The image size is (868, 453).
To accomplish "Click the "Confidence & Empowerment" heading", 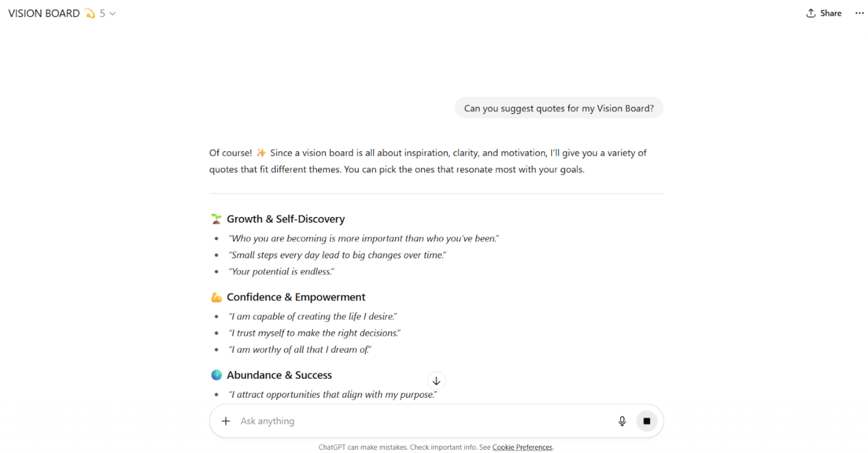I will click(x=296, y=297).
